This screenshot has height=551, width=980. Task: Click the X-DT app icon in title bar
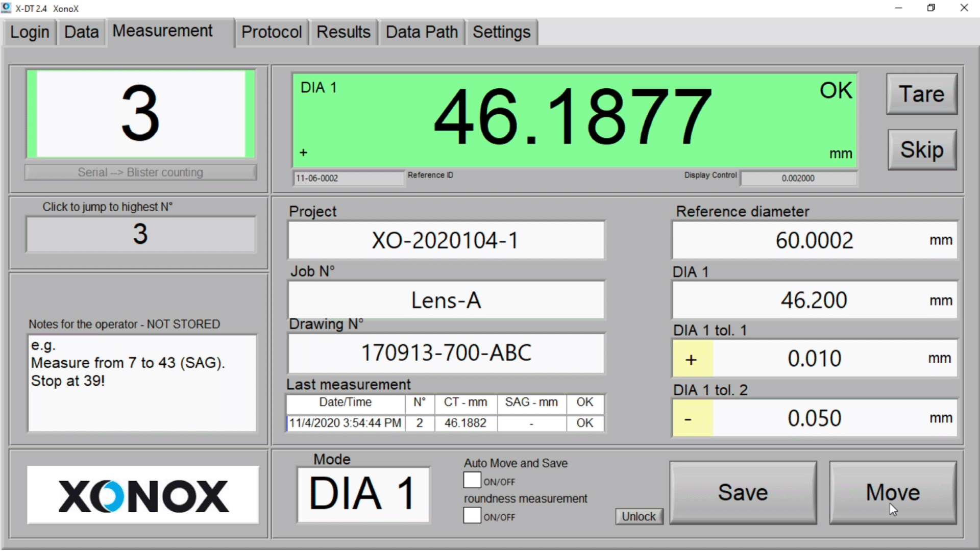coord(6,8)
